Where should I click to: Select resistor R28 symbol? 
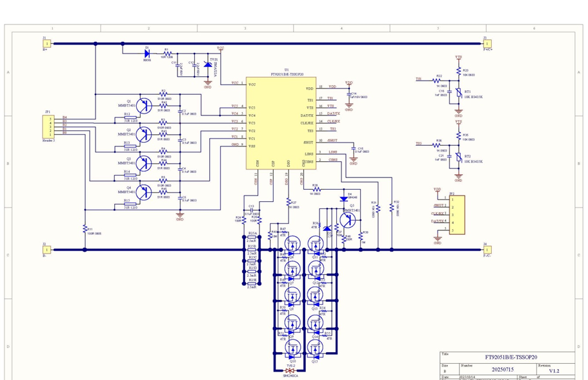[x=316, y=190]
